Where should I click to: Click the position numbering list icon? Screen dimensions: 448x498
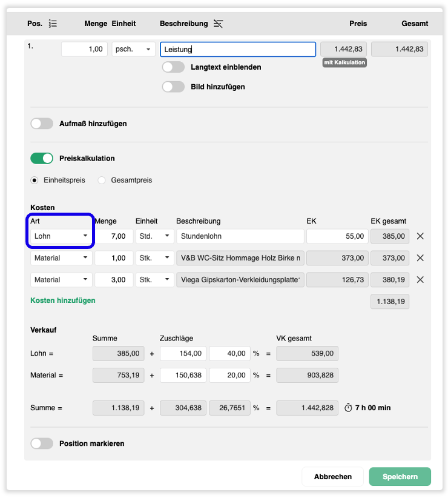[53, 24]
